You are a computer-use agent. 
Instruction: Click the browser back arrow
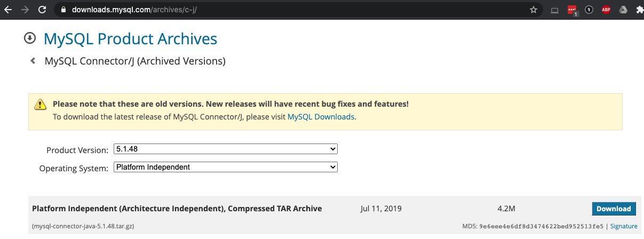(x=7, y=10)
